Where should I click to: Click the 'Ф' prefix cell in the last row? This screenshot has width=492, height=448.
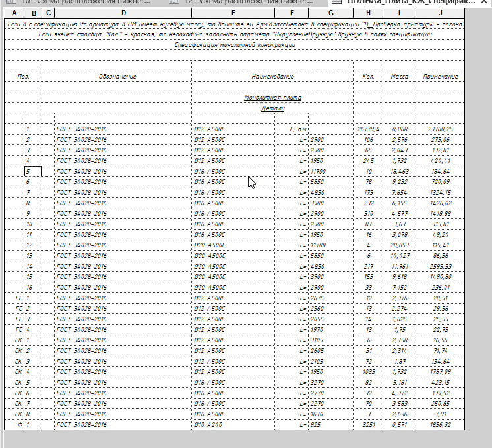coord(15,425)
